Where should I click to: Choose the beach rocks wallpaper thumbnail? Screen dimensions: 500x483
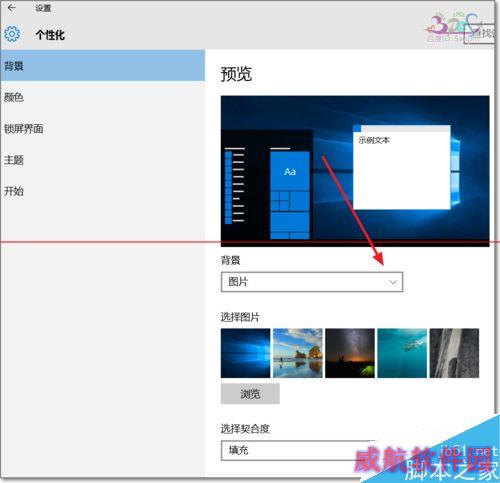point(298,353)
